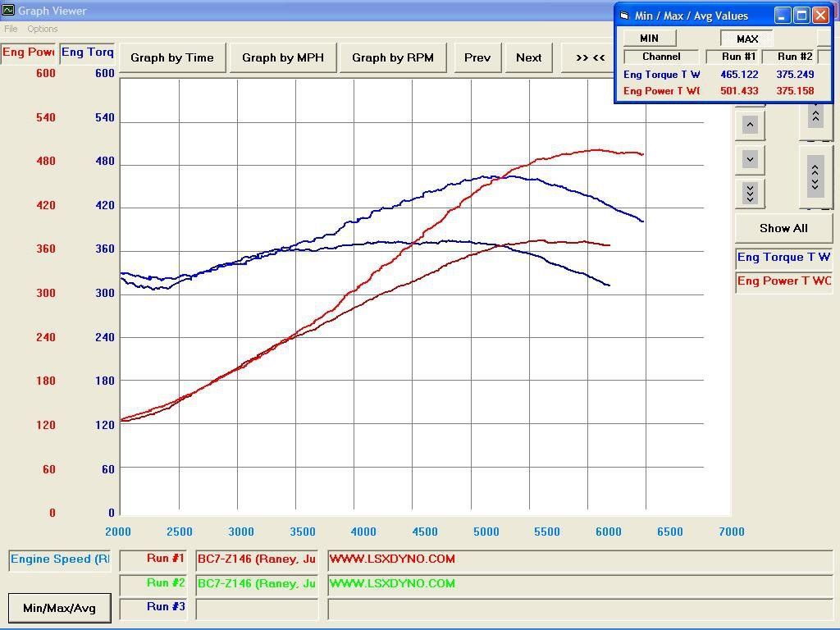Maximize the Min / Max / Avg Values window
Image resolution: width=840 pixels, height=630 pixels.
point(801,16)
